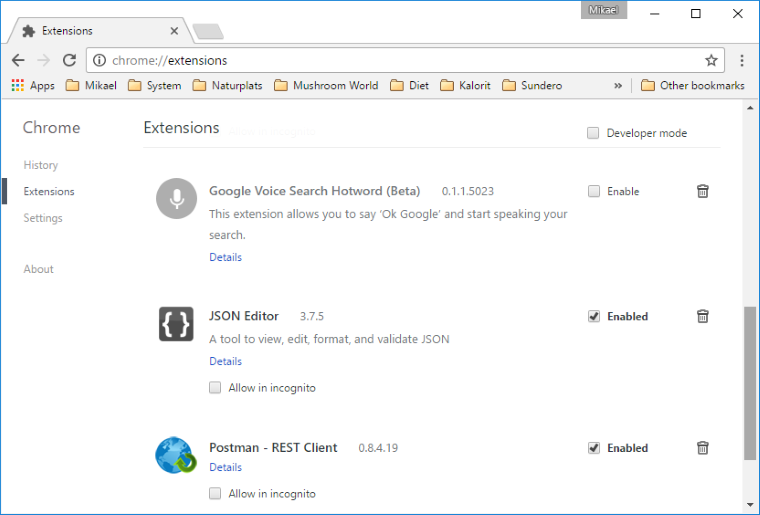Image resolution: width=760 pixels, height=515 pixels.
Task: Enable Developer mode checkbox
Action: tap(593, 133)
